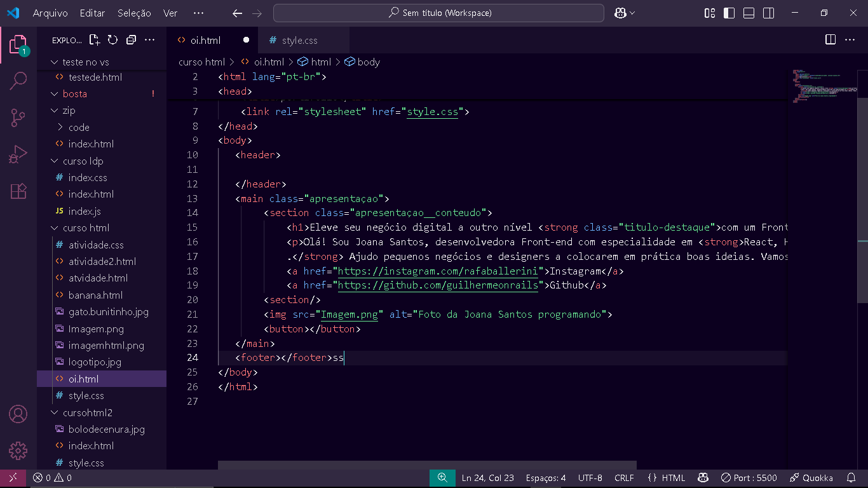Click the errors and warnings indicator

(x=52, y=478)
